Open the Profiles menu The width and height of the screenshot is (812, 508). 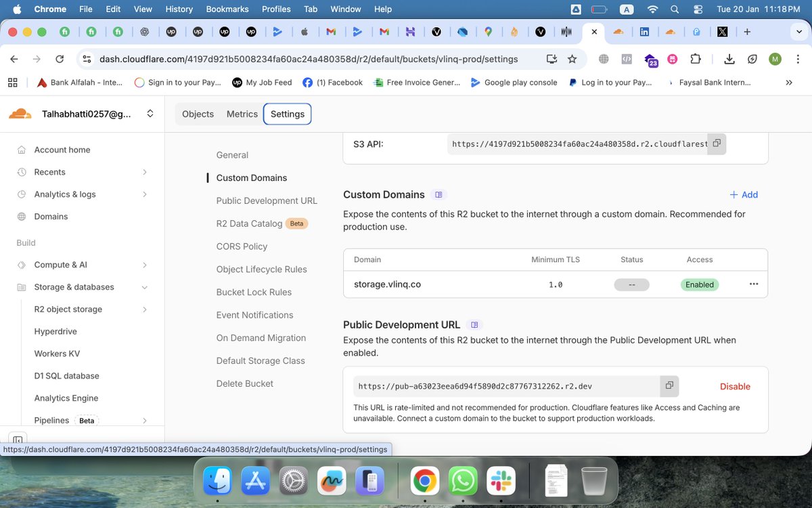click(x=276, y=9)
